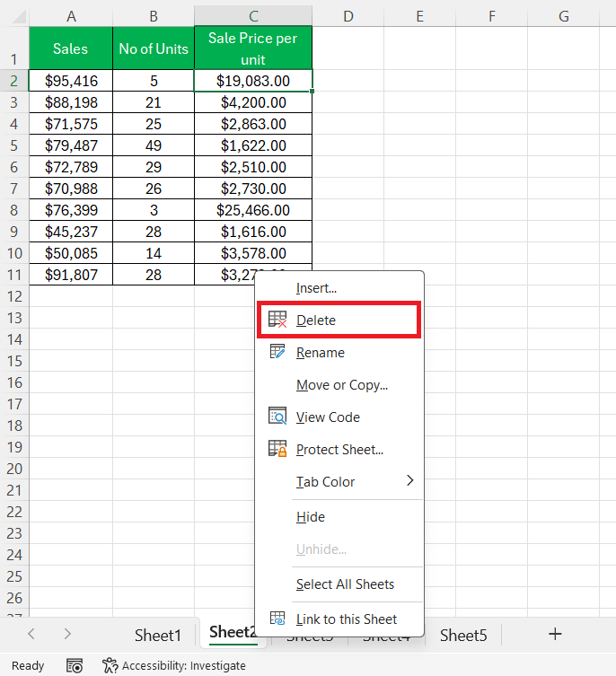Select row 2 header
This screenshot has height=676, width=616.
point(13,81)
